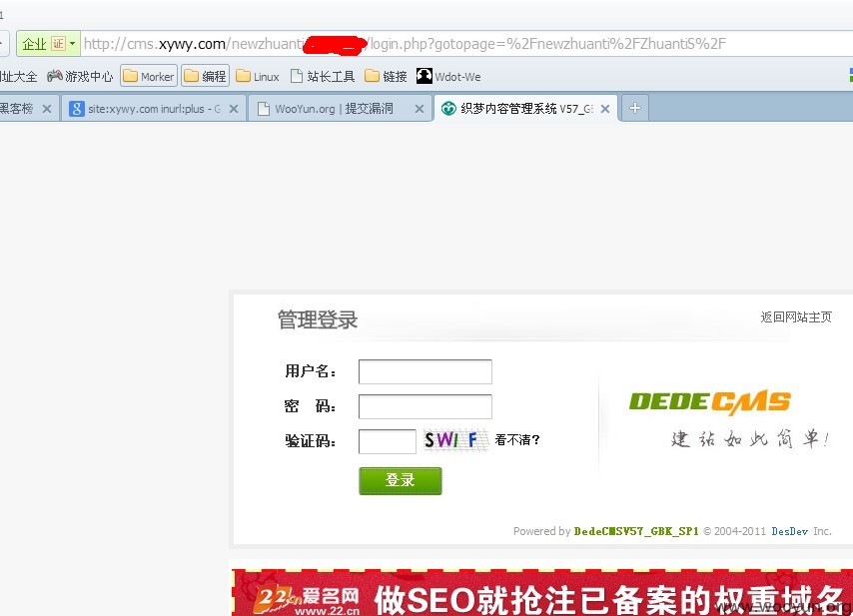Click the 用户名 username field

click(426, 371)
